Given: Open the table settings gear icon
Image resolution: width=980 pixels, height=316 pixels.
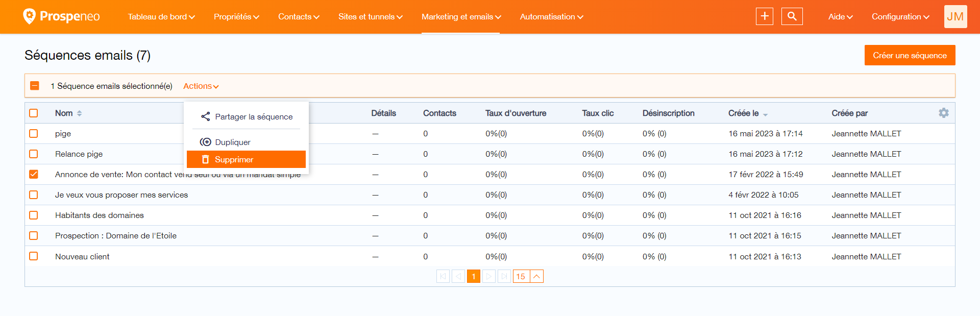Looking at the screenshot, I should pos(944,113).
